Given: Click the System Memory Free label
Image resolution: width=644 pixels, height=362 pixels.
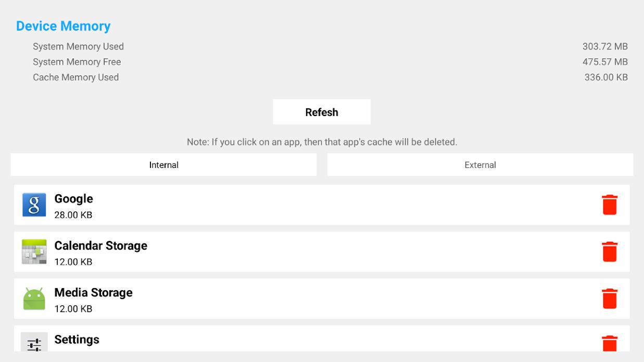Looking at the screenshot, I should [x=77, y=62].
